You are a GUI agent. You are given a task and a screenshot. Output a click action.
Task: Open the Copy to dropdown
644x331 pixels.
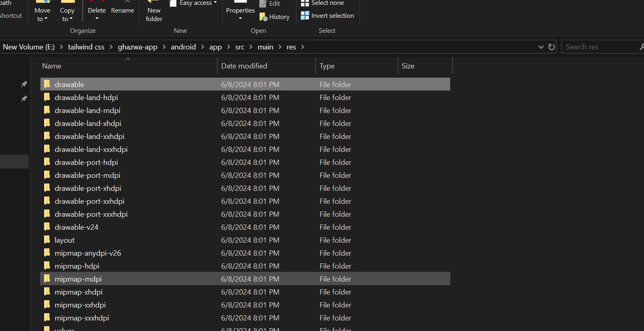[67, 15]
